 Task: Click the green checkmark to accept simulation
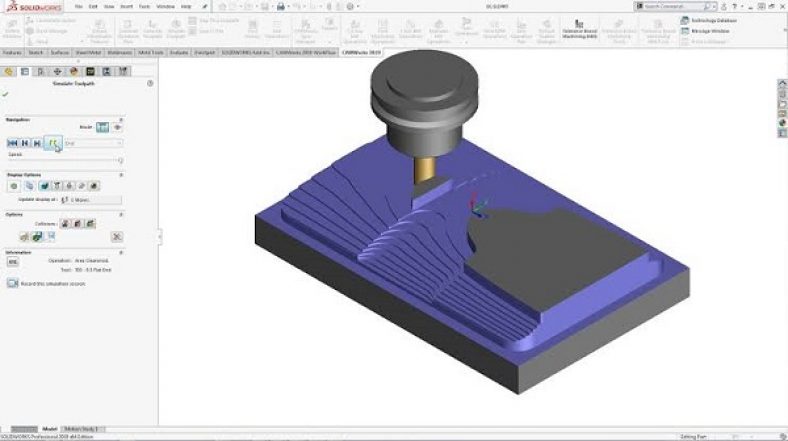click(6, 94)
